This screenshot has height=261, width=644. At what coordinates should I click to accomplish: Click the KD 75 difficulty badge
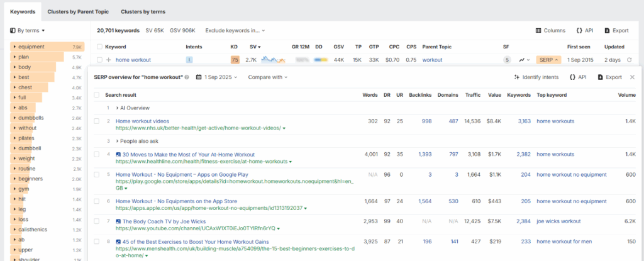(235, 60)
